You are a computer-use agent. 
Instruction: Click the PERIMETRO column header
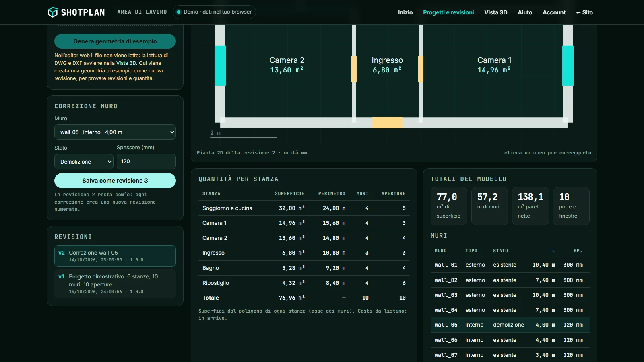pyautogui.click(x=332, y=193)
